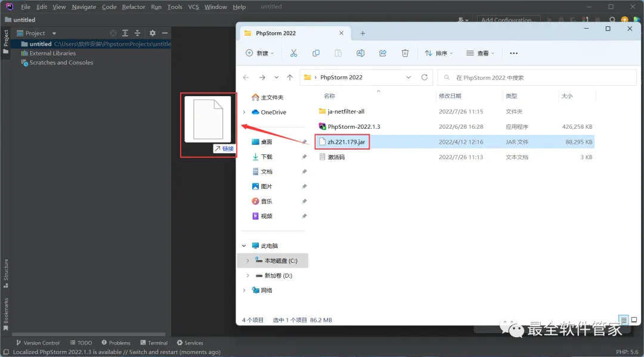644x357 pixels.
Task: Expand the address bar history dropdown
Action: 408,77
